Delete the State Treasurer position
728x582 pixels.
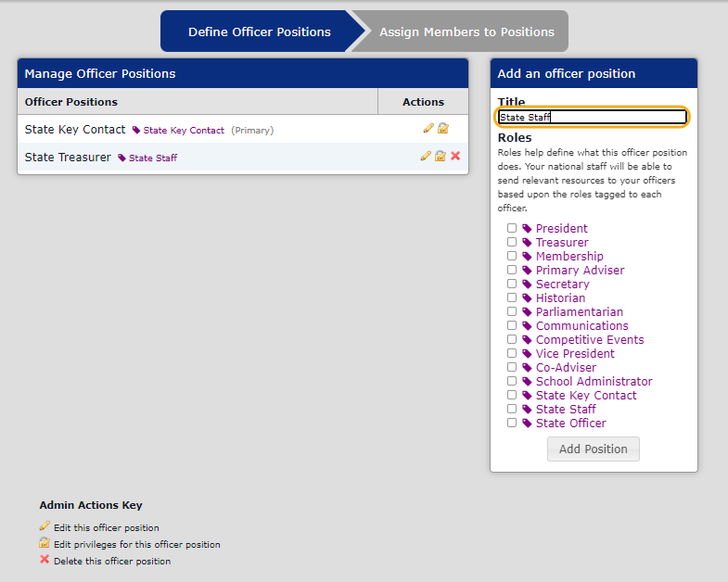tap(455, 156)
